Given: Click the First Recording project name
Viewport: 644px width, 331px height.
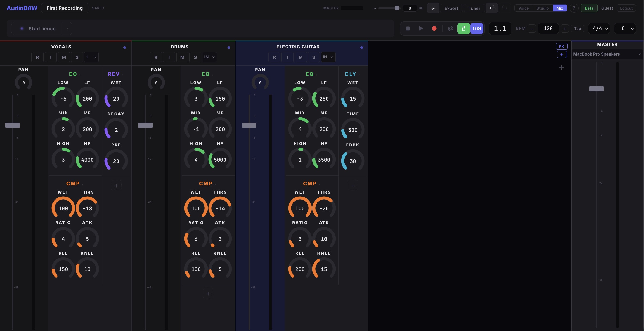Looking at the screenshot, I should (65, 8).
